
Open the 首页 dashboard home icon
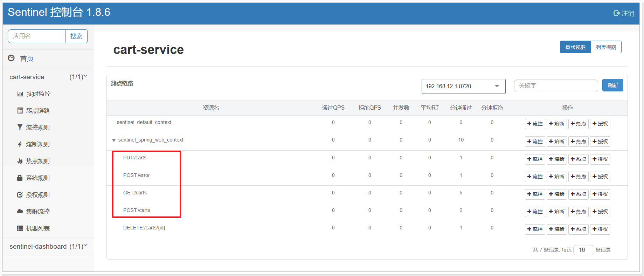11,58
